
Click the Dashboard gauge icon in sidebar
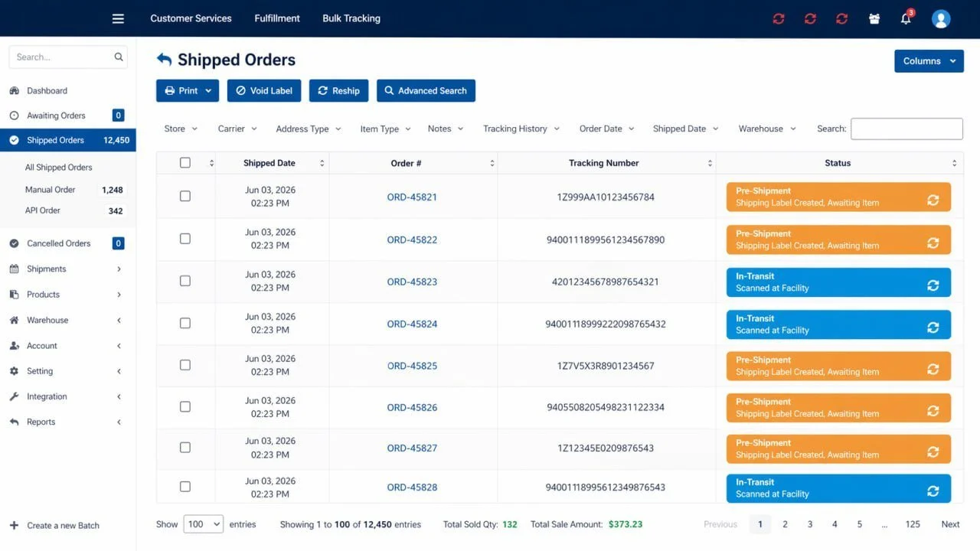pos(14,90)
